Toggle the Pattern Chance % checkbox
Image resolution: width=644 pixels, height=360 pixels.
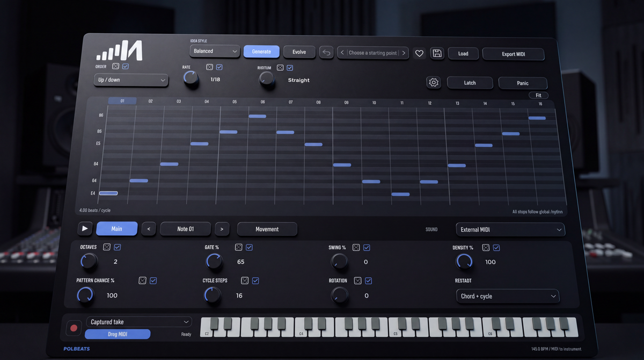pos(153,280)
